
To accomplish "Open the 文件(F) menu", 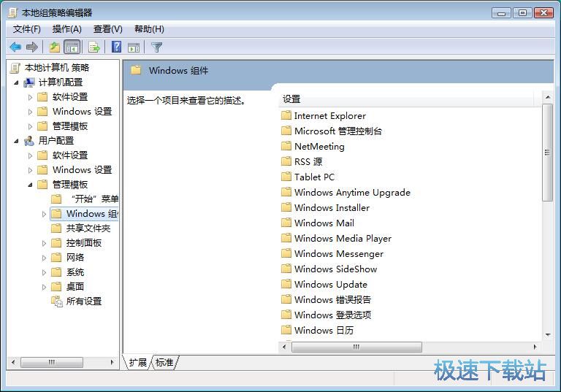I will coord(27,29).
